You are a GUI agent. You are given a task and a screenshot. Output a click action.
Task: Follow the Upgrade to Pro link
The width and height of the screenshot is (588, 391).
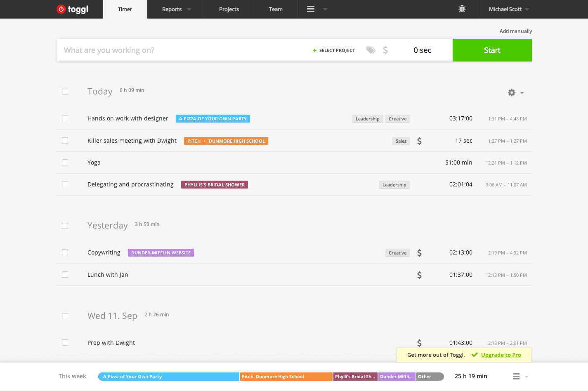click(x=501, y=355)
